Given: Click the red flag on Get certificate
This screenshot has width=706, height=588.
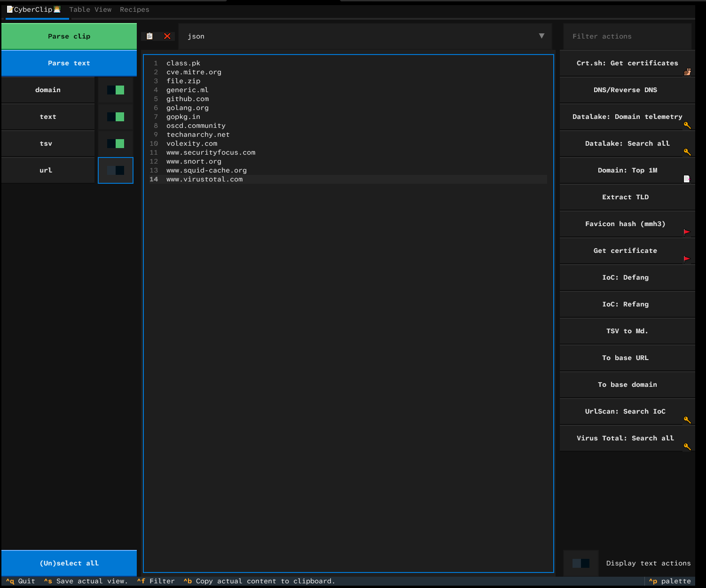Looking at the screenshot, I should click(x=687, y=259).
